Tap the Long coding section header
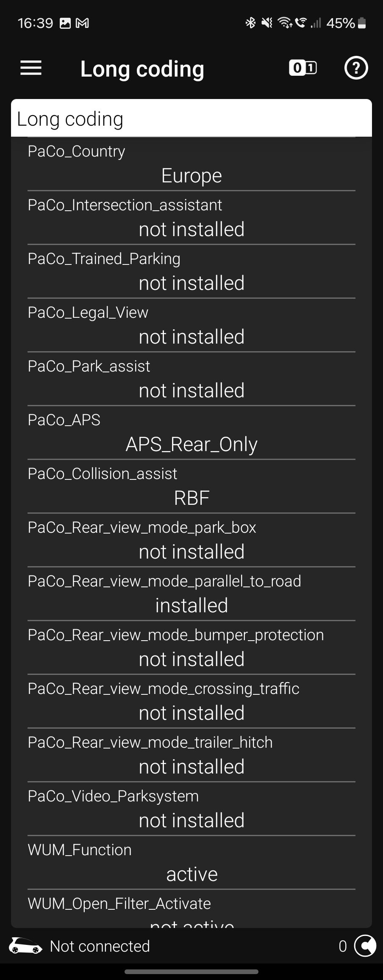This screenshot has height=980, width=383. [191, 118]
